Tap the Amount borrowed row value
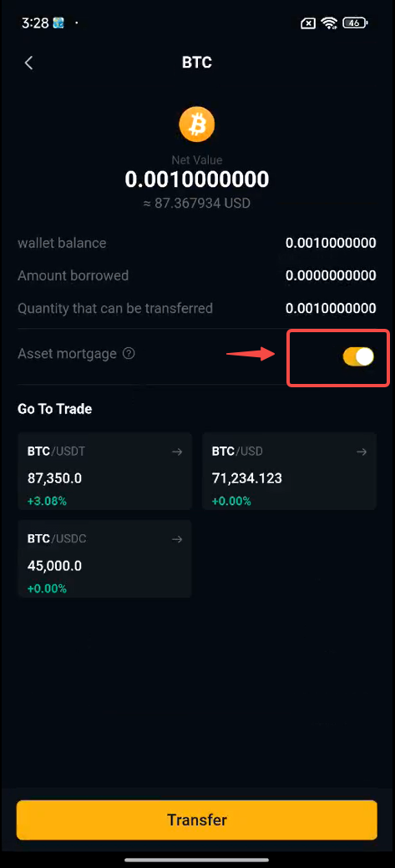 click(331, 275)
